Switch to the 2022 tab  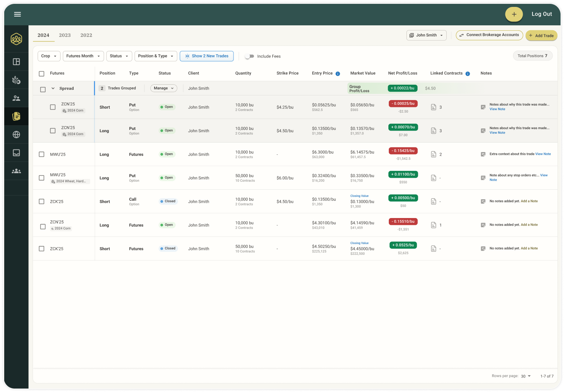pos(86,35)
